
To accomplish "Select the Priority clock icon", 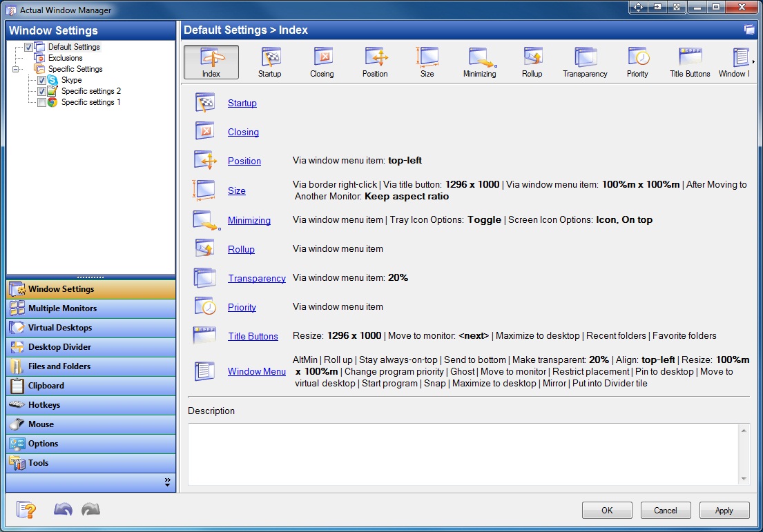I will (637, 61).
